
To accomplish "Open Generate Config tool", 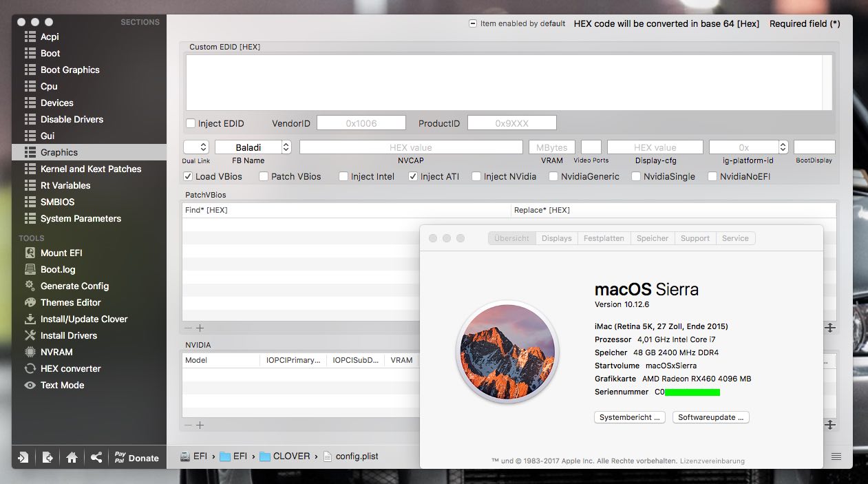I will click(89, 286).
